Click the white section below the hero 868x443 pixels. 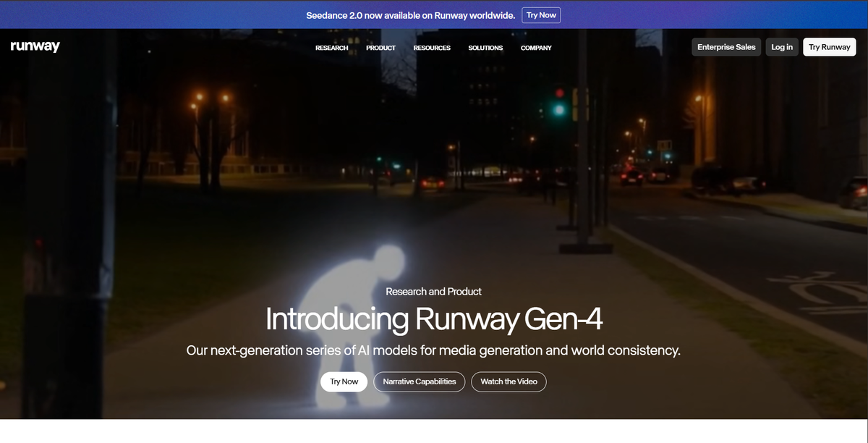pyautogui.click(x=434, y=433)
